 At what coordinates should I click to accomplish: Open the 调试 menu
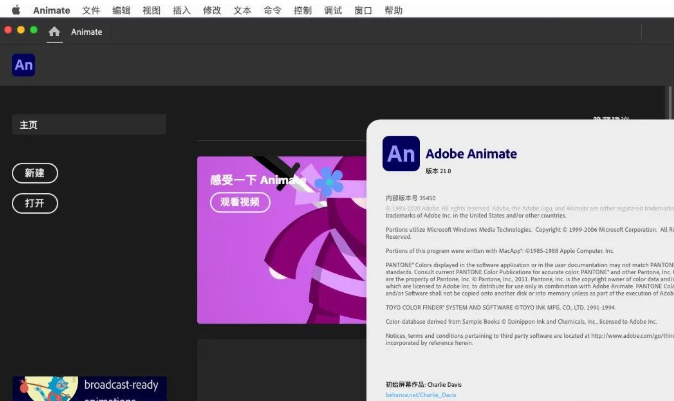(333, 10)
